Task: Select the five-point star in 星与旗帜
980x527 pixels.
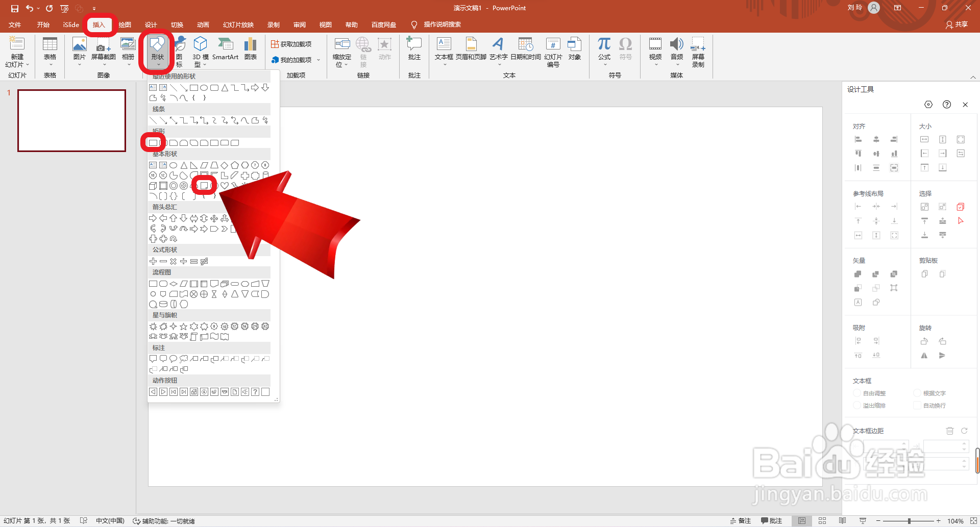Action: [184, 327]
